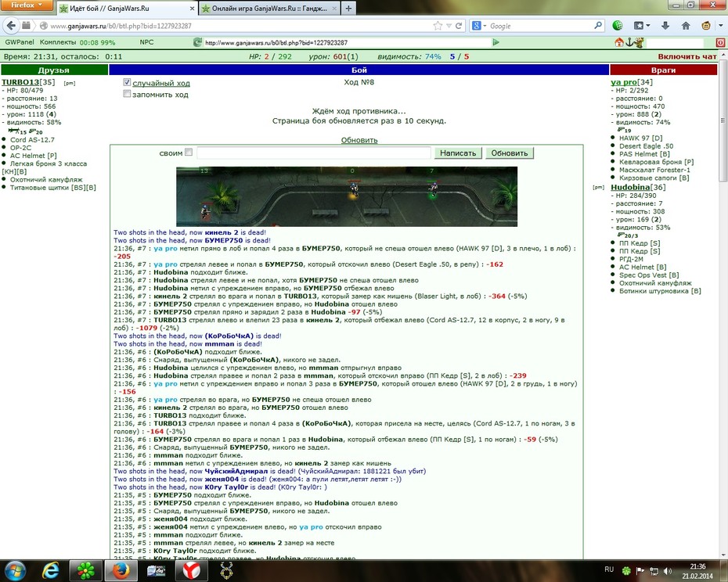Click the RU language indicator in the tray
Viewport: 728px width, 582px height.
click(x=609, y=569)
